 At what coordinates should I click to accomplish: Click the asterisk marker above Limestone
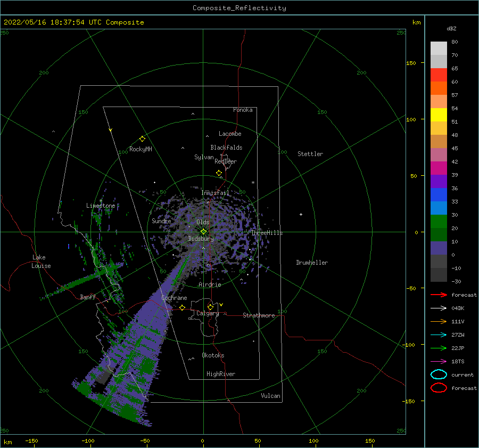point(101,201)
